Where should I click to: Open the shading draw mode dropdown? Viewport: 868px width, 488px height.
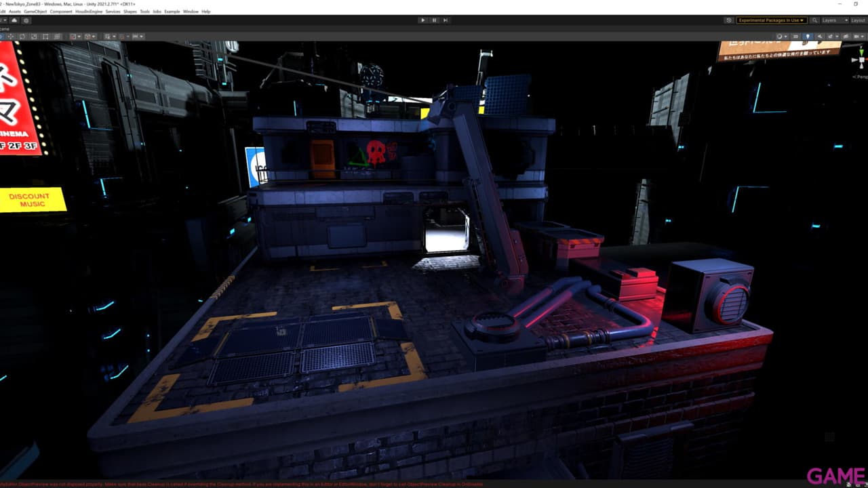pos(782,36)
